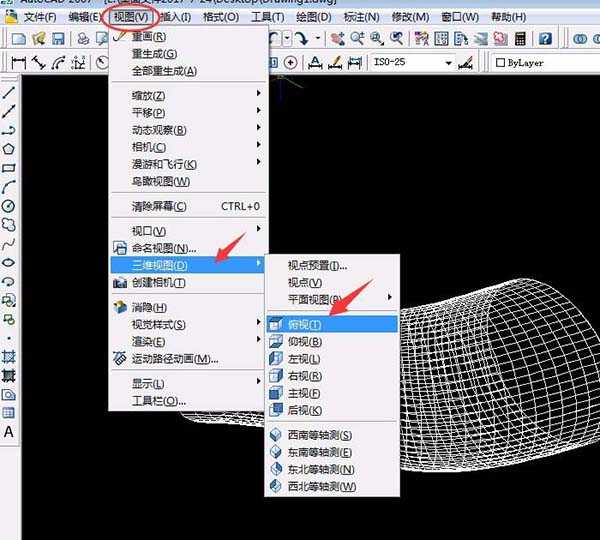Select the Circle tool

click(x=8, y=206)
